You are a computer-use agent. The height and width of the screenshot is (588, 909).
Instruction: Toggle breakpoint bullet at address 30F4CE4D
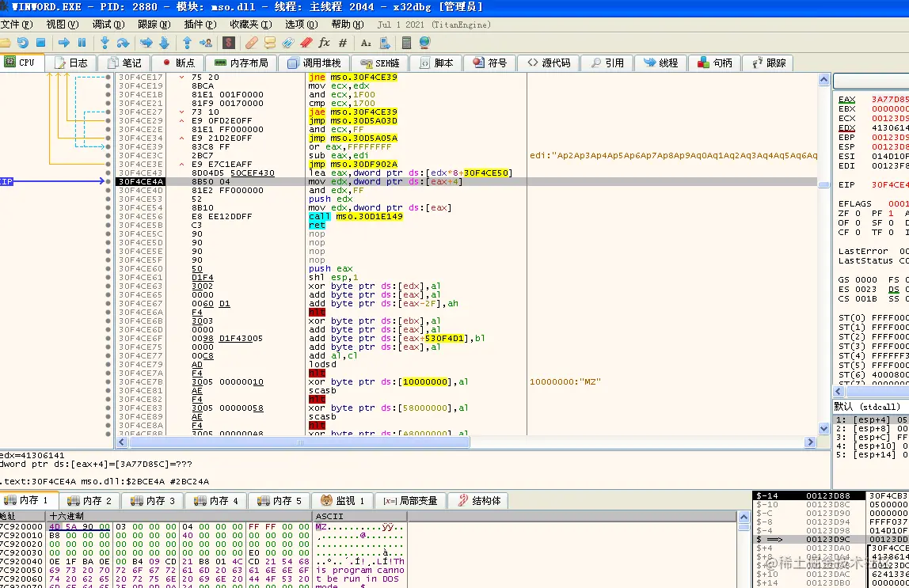[108, 190]
